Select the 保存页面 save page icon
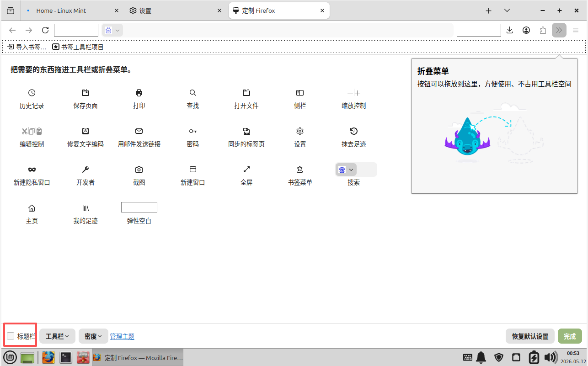The image size is (588, 366). coord(86,93)
